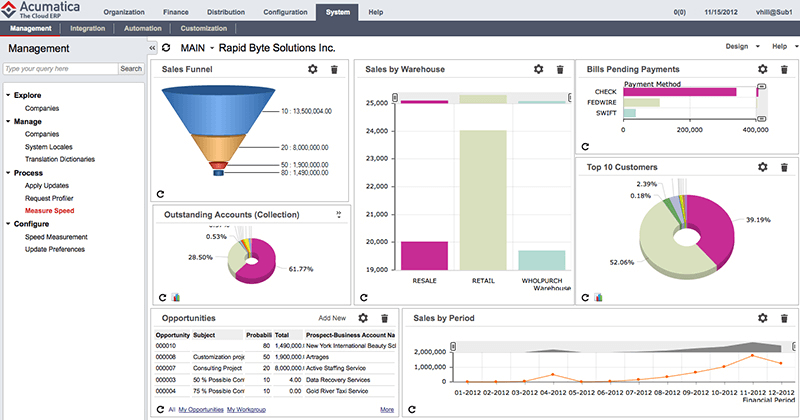Screen dimensions: 800x420
Task: Click Add New in Opportunities
Action: tap(332, 318)
